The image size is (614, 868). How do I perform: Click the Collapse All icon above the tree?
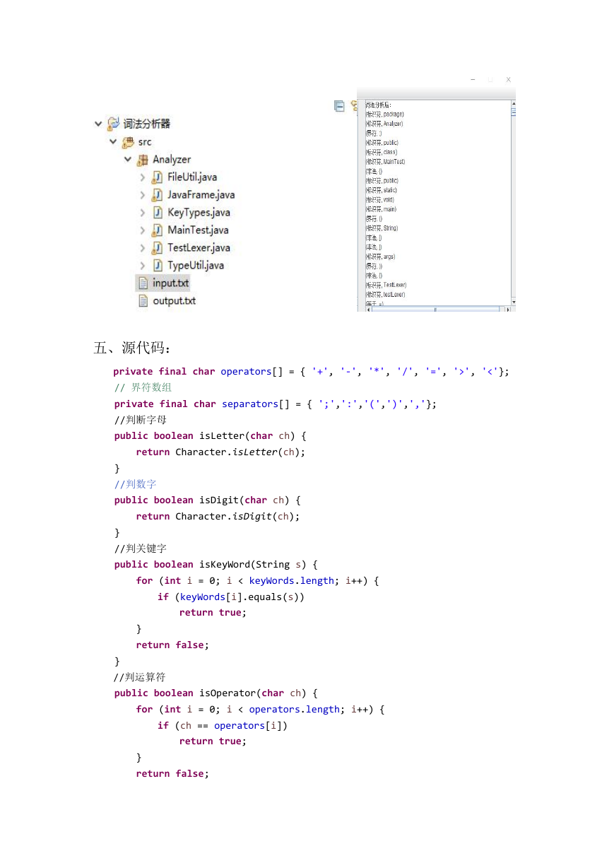[x=339, y=106]
